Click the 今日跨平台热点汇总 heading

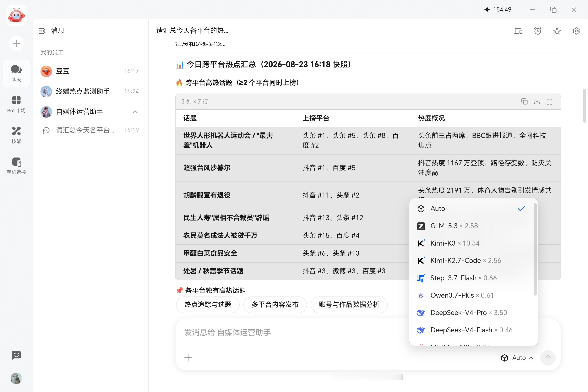point(264,64)
